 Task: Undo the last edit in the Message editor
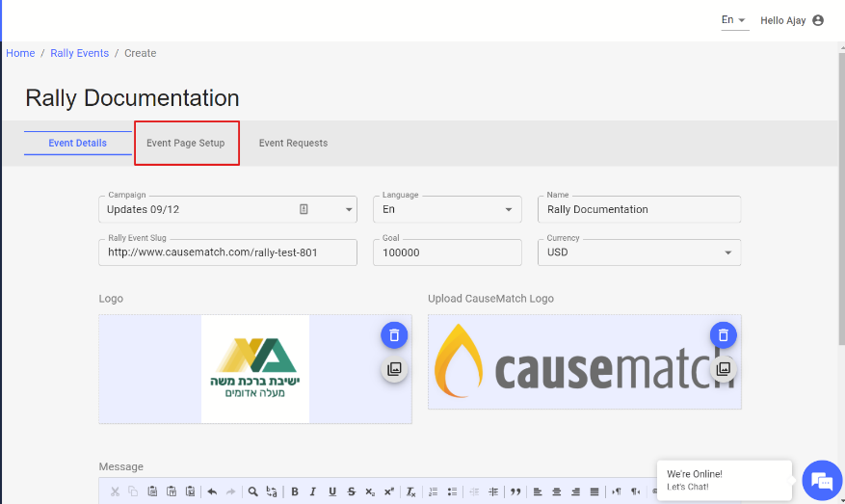pos(212,491)
